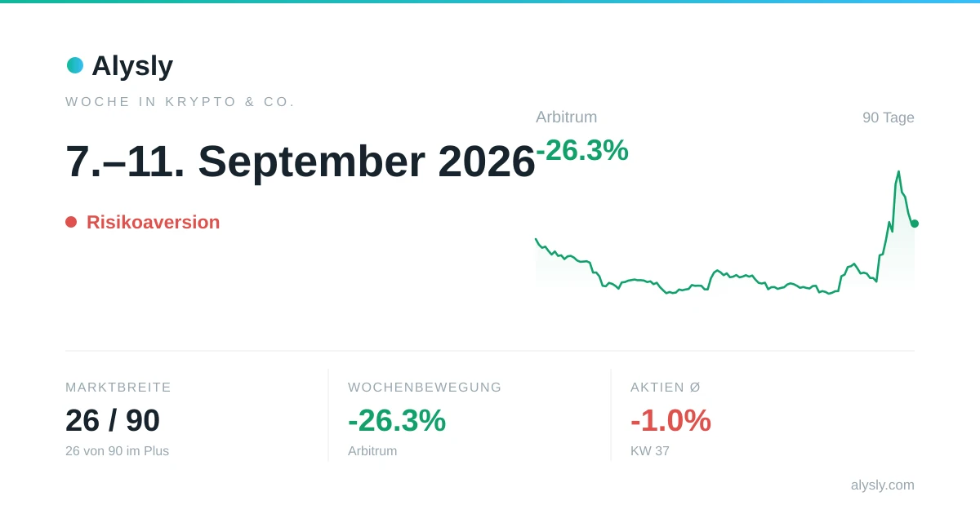Click the Alysly teal logo circle
The image size is (980, 514).
pos(75,65)
